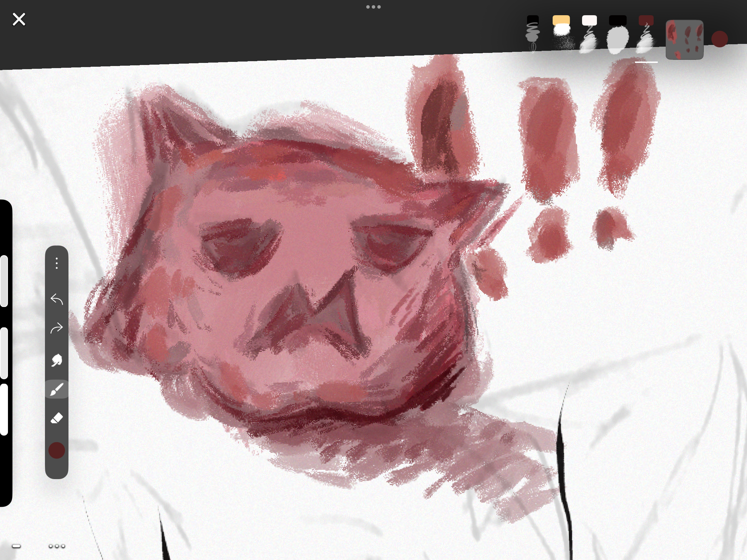Viewport: 747px width, 560px height.
Task: Select the pencil brush with black color chip
Action: 533,34
